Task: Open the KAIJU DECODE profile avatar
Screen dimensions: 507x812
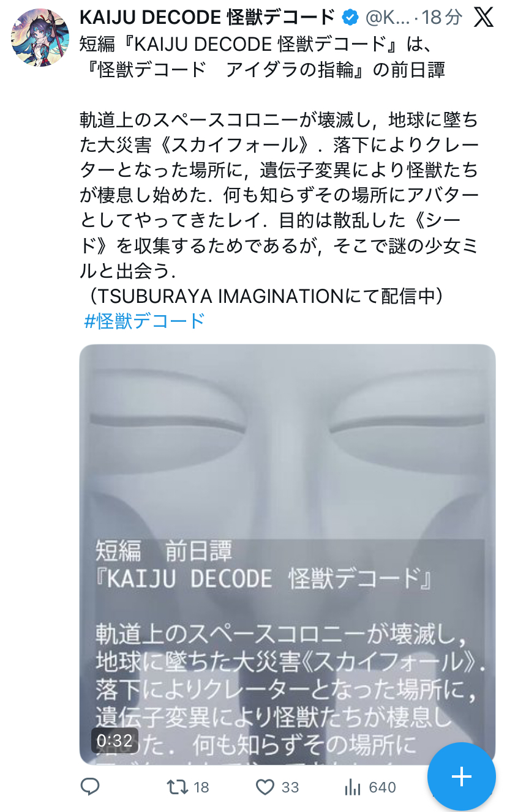Action: click(40, 37)
